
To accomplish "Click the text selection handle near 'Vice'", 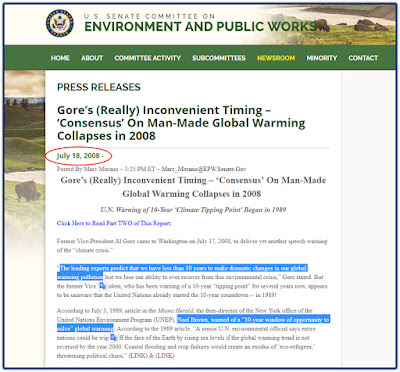I will tap(103, 286).
